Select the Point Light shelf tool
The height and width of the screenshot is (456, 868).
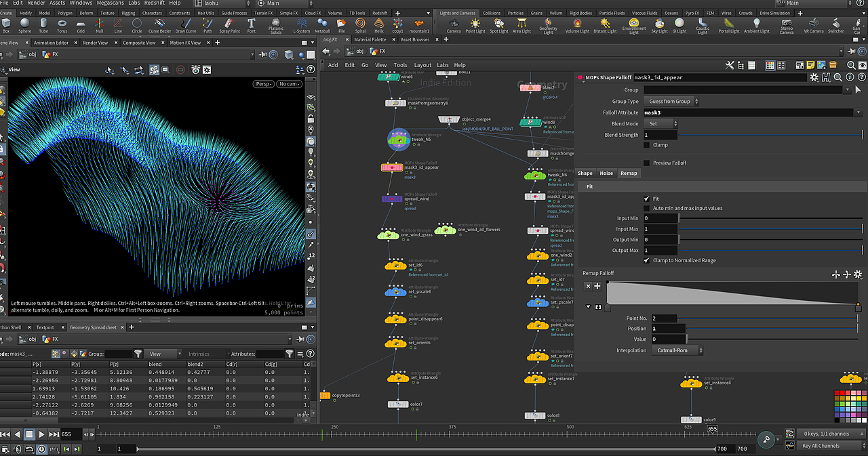pos(475,26)
